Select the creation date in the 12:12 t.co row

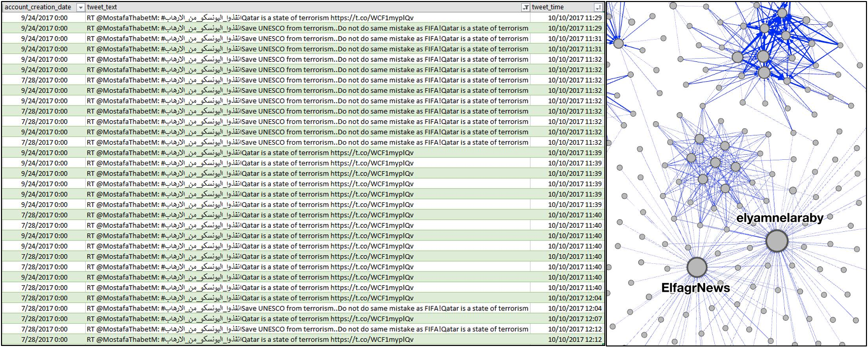pyautogui.click(x=44, y=340)
